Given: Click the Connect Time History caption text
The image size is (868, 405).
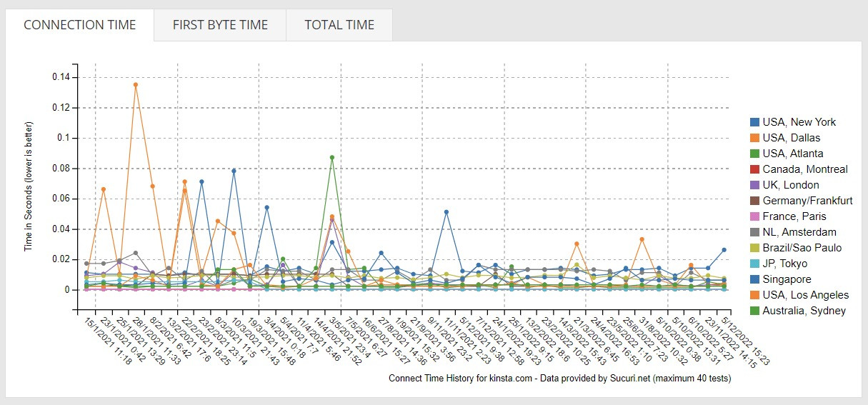Looking at the screenshot, I should (559, 379).
